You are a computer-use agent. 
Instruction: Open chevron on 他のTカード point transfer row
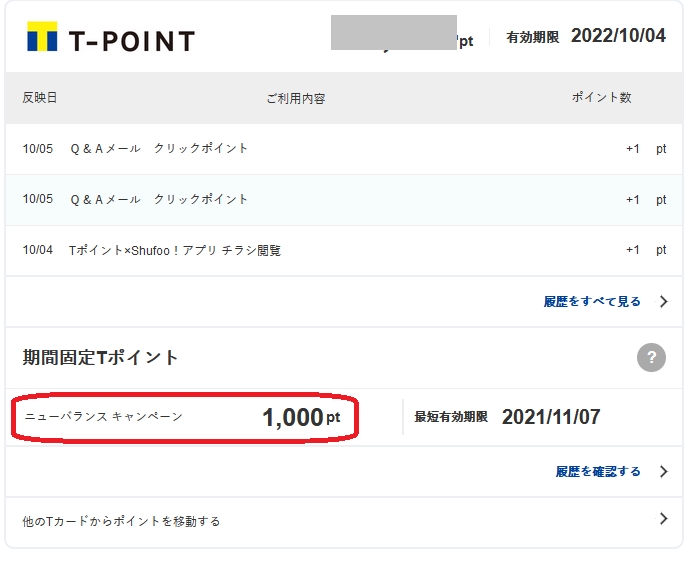click(664, 519)
